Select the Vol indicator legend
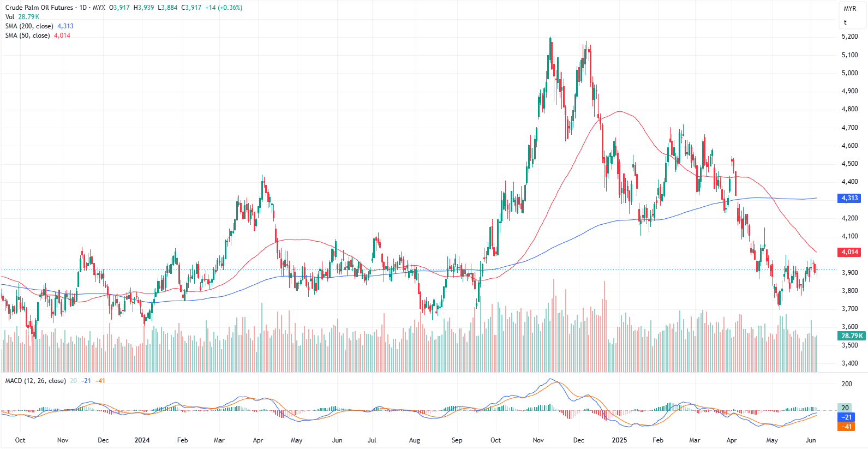The width and height of the screenshot is (868, 449). [10, 17]
